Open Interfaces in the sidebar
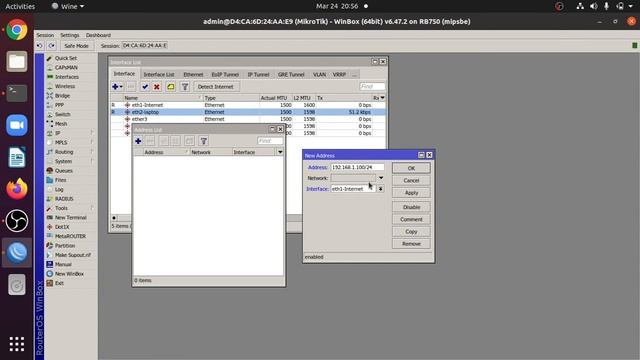640x360 pixels. [67, 77]
